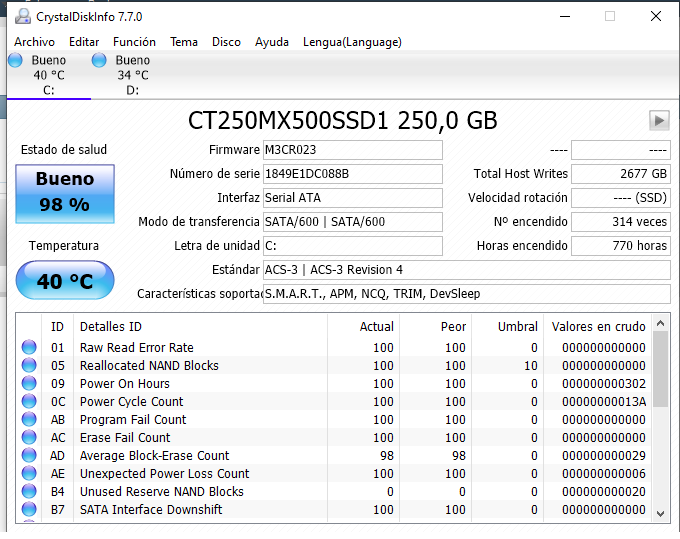The image size is (680, 539).
Task: Click the Letra de unidad field C:
Action: tap(353, 246)
